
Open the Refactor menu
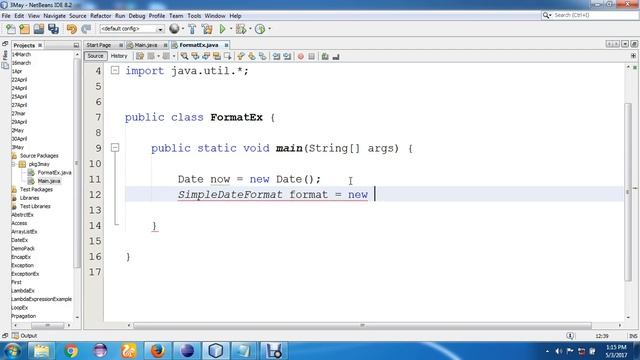(100, 16)
